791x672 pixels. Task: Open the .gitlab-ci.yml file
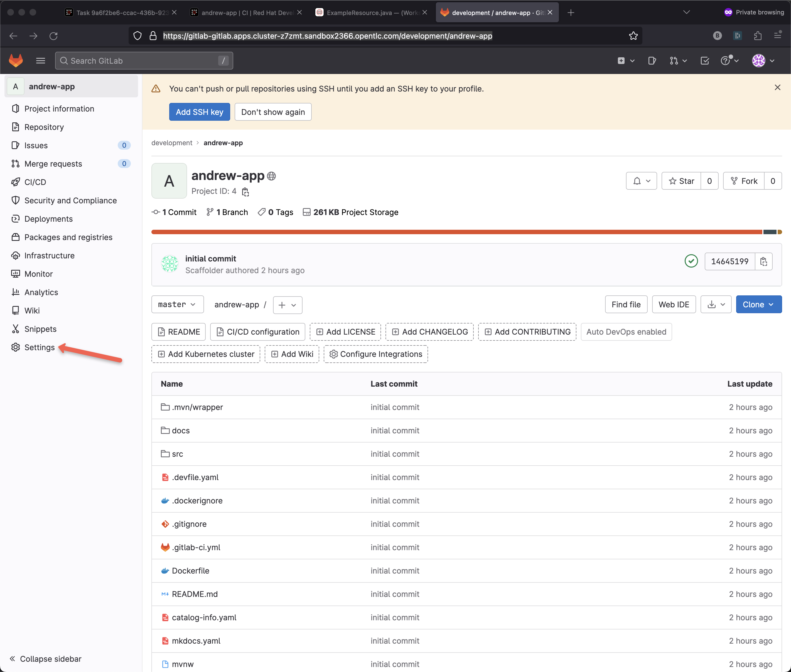[196, 547]
